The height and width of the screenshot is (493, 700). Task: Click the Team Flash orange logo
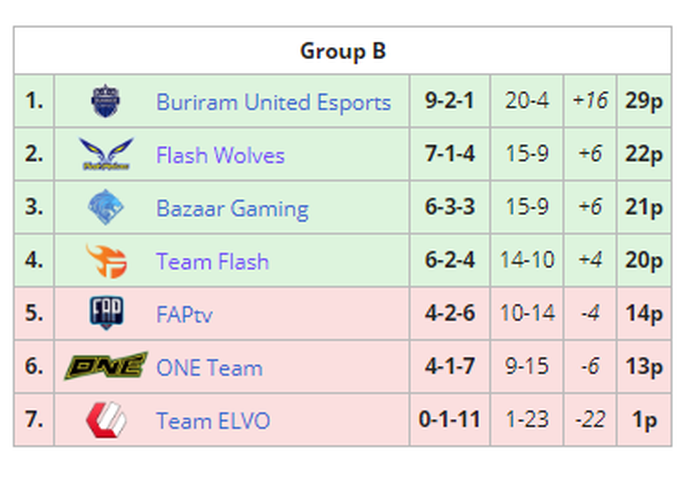(106, 261)
